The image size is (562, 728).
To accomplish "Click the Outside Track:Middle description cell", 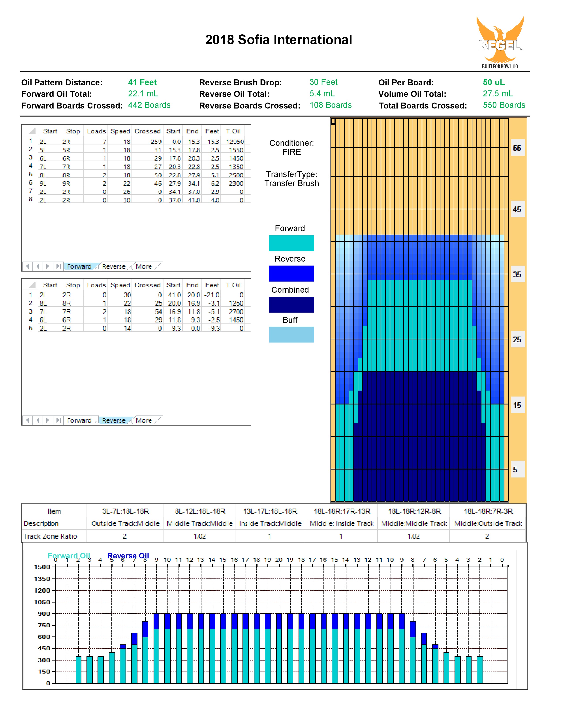I will pos(125,523).
